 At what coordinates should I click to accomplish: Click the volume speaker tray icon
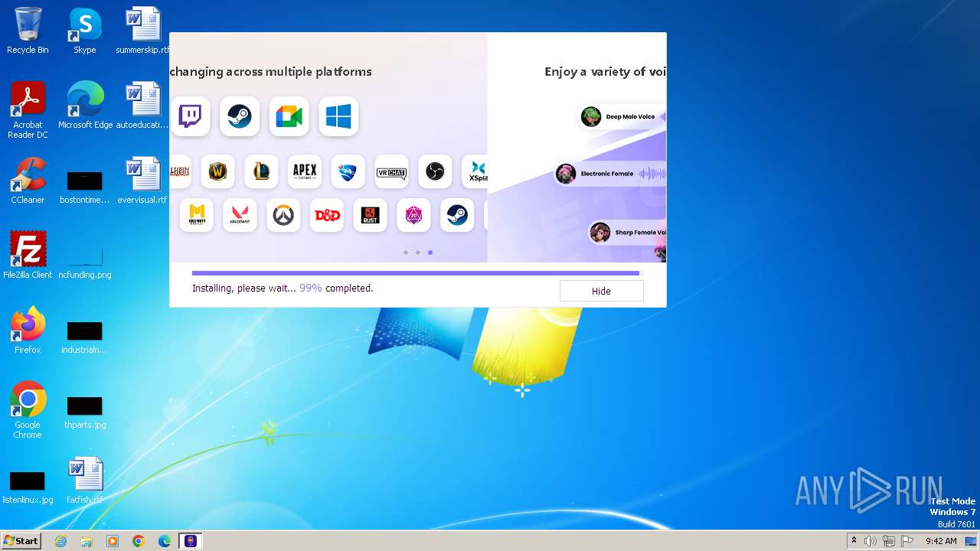coord(871,541)
